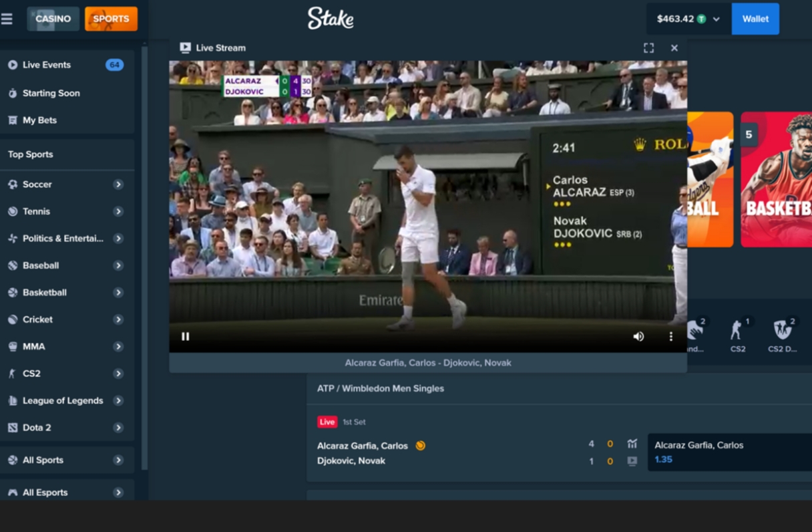Click the Cricket icon
812x532 pixels.
(x=13, y=319)
